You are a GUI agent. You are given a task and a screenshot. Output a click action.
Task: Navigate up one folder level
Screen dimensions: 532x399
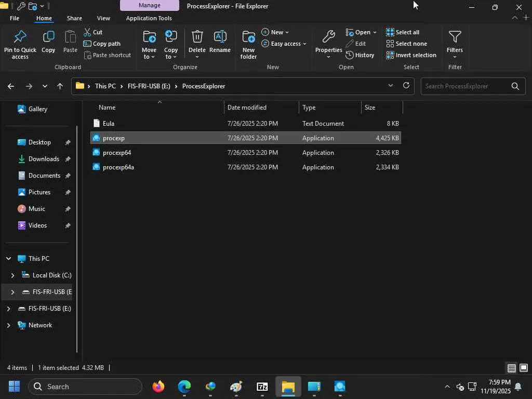60,86
